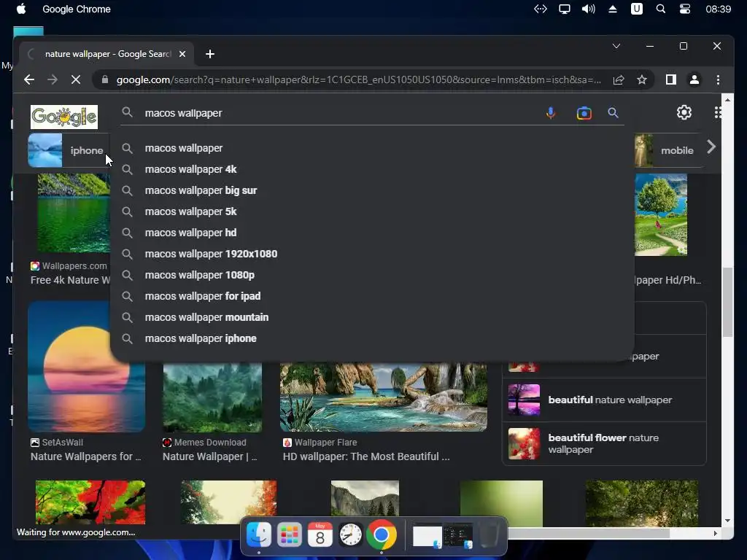Open the U input source icon

click(x=636, y=9)
